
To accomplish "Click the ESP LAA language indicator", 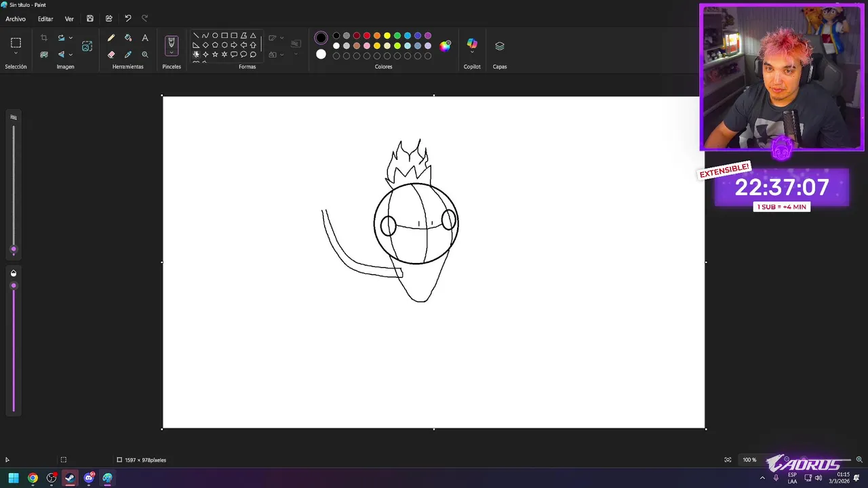I will click(792, 478).
